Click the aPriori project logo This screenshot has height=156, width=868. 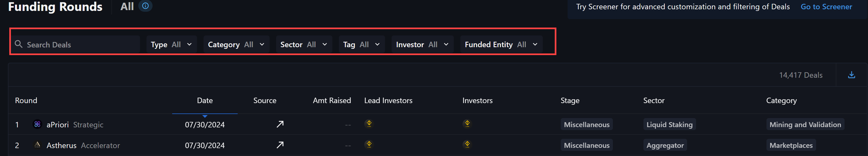[37, 124]
